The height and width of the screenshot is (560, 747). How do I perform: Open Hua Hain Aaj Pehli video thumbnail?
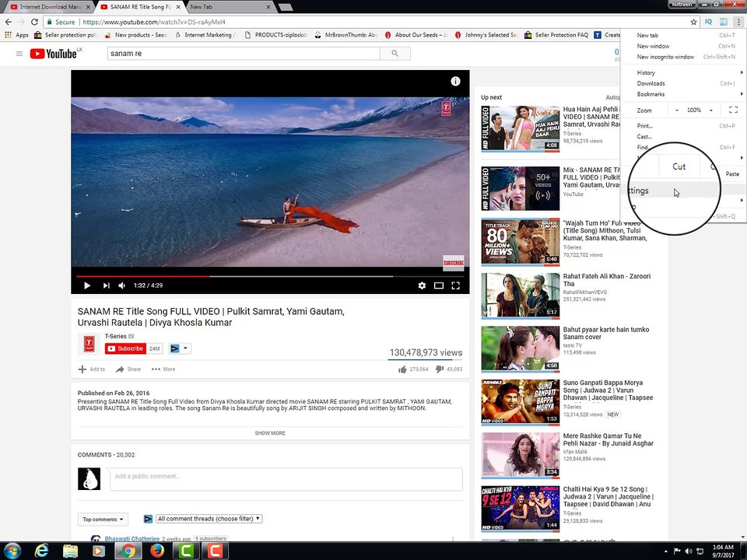click(521, 128)
